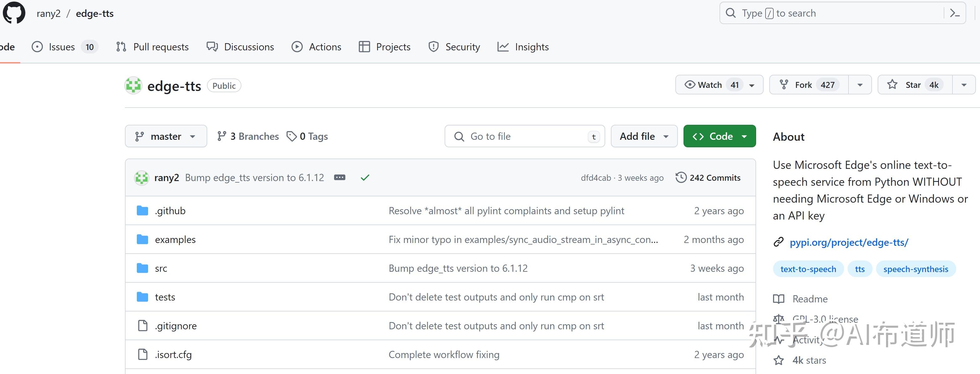Toggle Watch on this repository

coord(709,85)
